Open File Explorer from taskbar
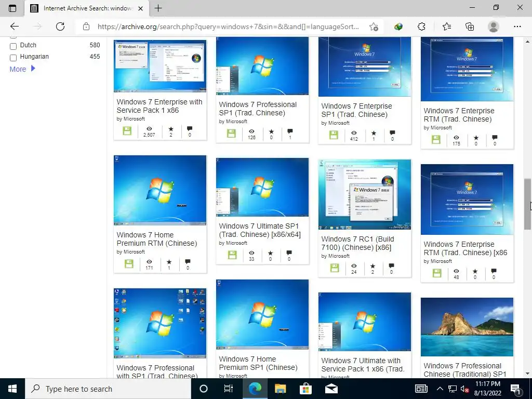Screen dimensions: 532x399 [280, 389]
